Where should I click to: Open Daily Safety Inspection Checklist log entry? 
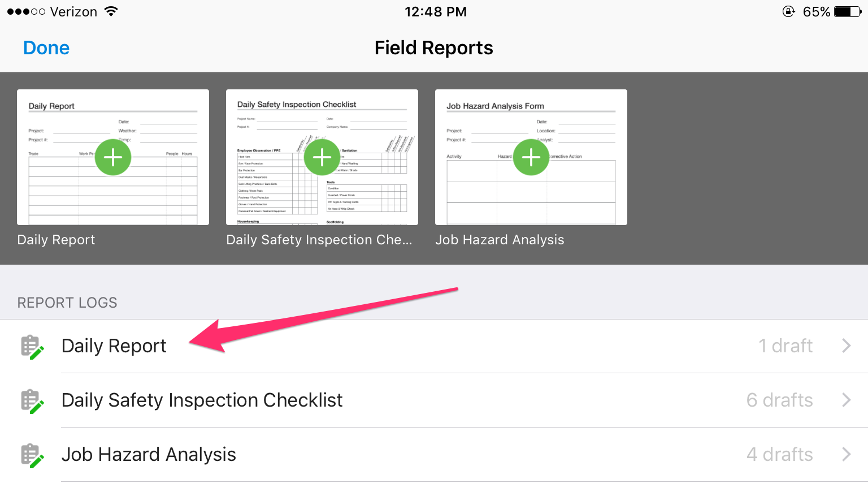click(x=434, y=400)
